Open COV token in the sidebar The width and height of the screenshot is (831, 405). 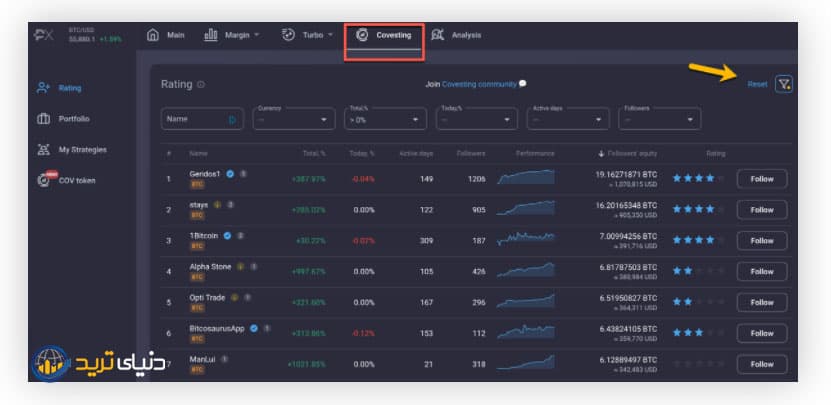click(x=77, y=180)
